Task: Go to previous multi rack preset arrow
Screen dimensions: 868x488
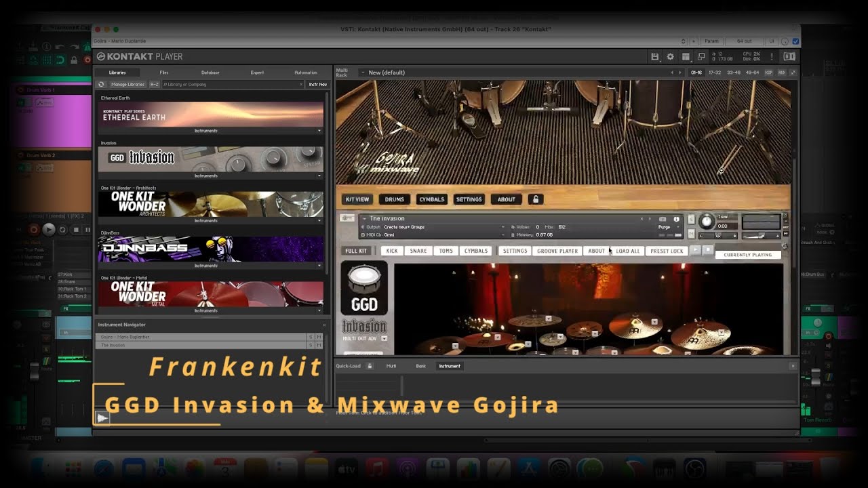Action: [672, 73]
